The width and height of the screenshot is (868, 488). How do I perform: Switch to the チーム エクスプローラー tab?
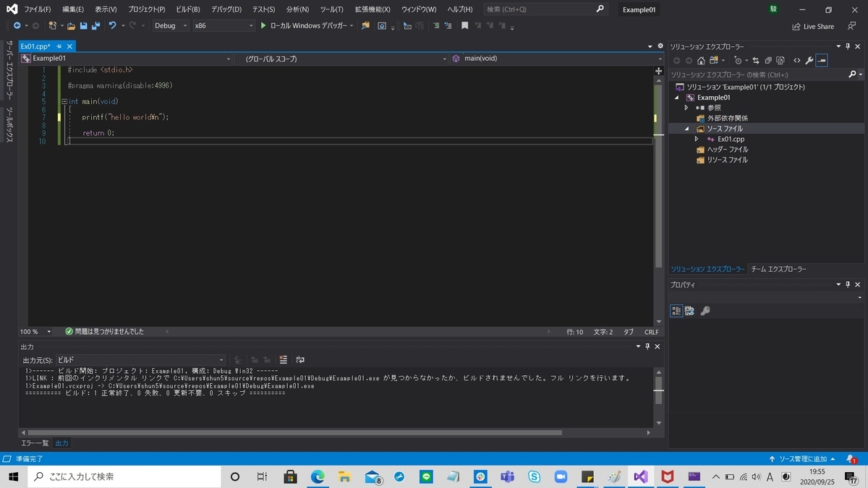778,269
